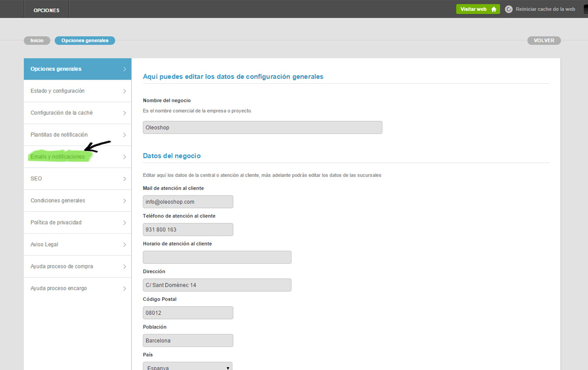Click the house icon in Visitar web
Viewport: 588px width, 370px height.
494,9
